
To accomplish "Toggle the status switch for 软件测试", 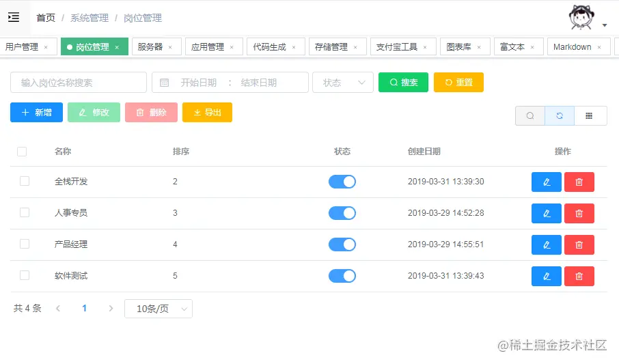I will 342,276.
